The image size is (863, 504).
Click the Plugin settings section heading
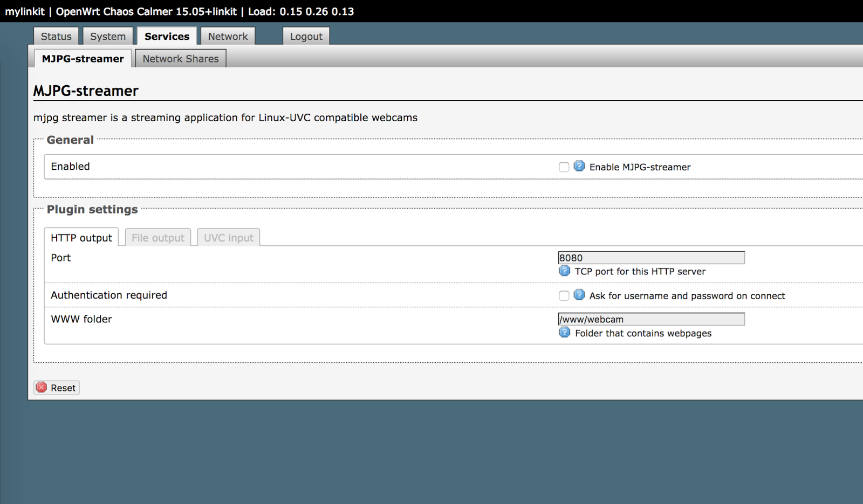[x=92, y=209]
